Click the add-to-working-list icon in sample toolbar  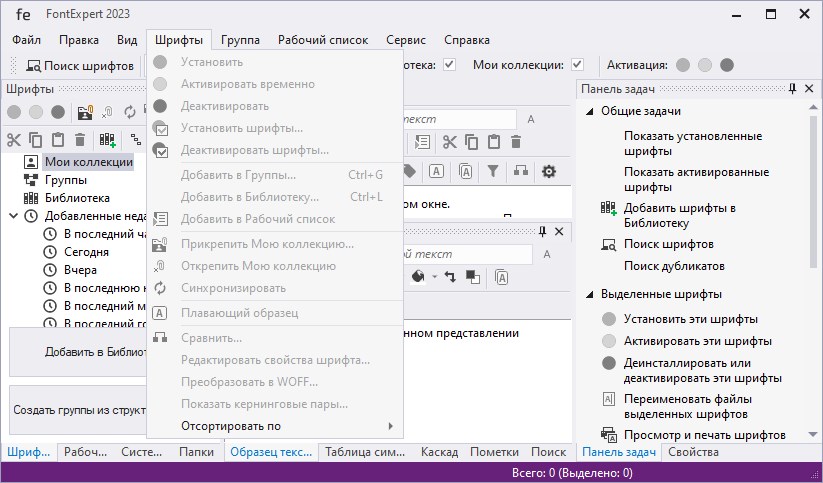tap(422, 142)
